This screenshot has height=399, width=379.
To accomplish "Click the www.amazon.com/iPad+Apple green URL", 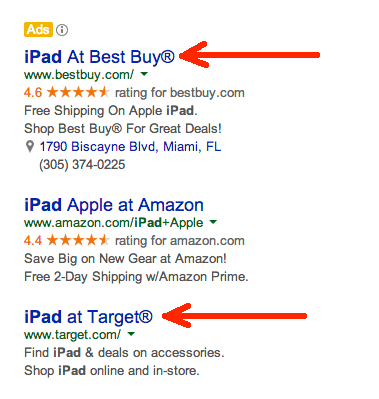I will click(x=114, y=223).
